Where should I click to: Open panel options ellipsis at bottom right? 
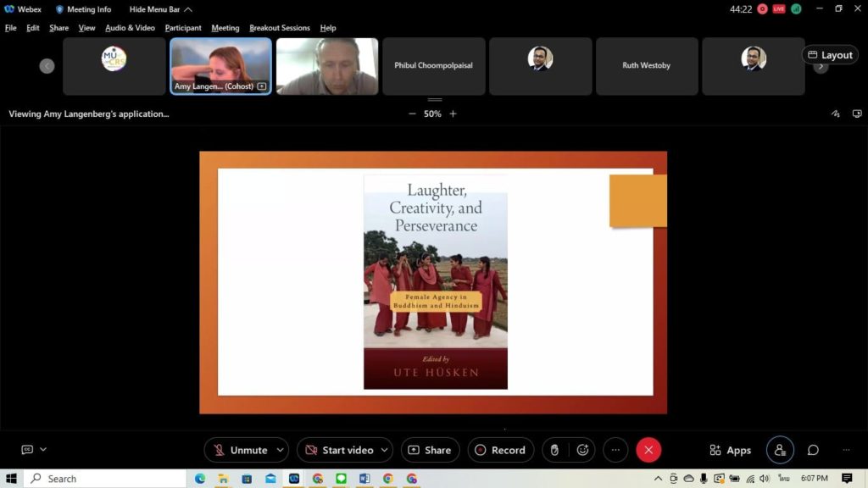coord(846,450)
